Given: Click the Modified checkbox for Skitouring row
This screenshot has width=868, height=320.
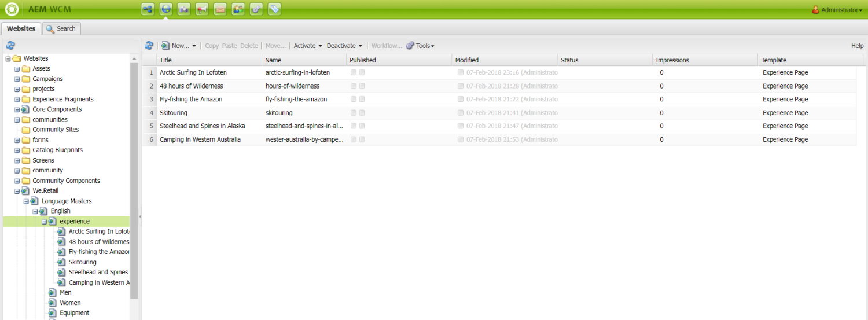Looking at the screenshot, I should pyautogui.click(x=461, y=113).
